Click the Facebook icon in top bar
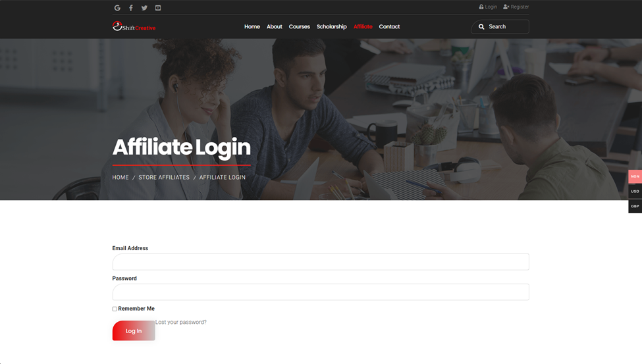 point(130,8)
